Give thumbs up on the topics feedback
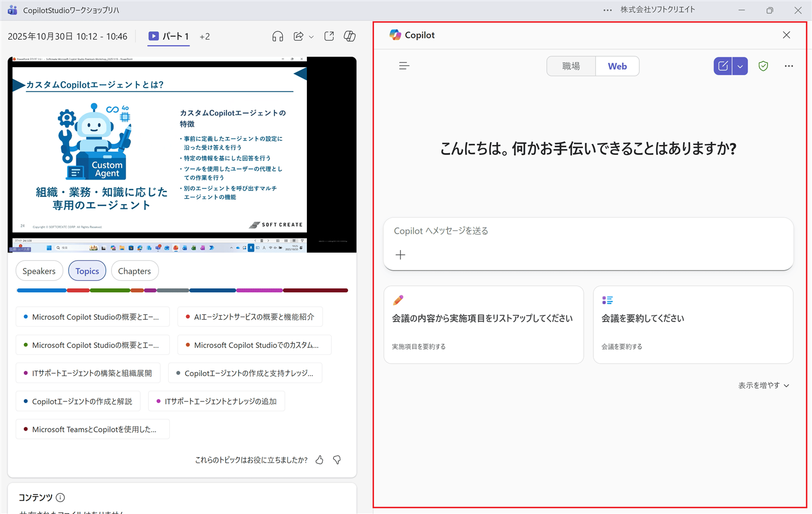 point(319,459)
